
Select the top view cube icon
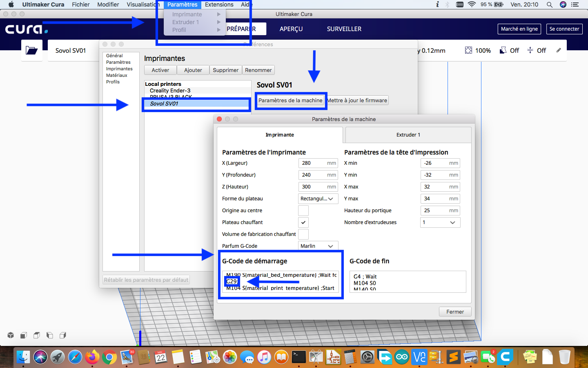(x=37, y=335)
